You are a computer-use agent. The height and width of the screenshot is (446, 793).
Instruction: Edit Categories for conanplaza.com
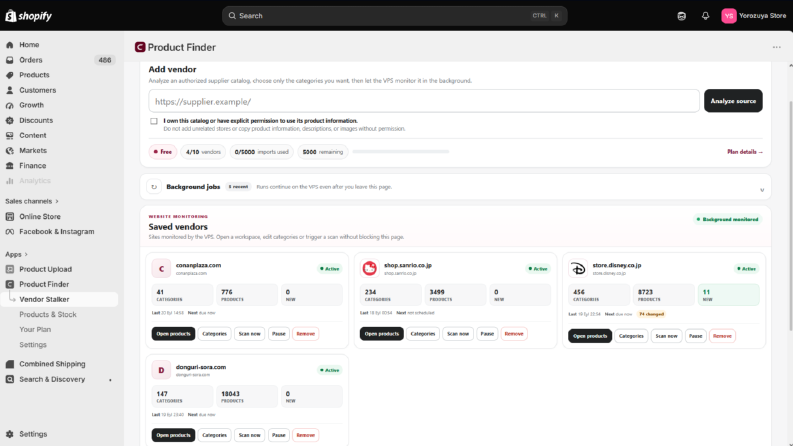tap(214, 334)
